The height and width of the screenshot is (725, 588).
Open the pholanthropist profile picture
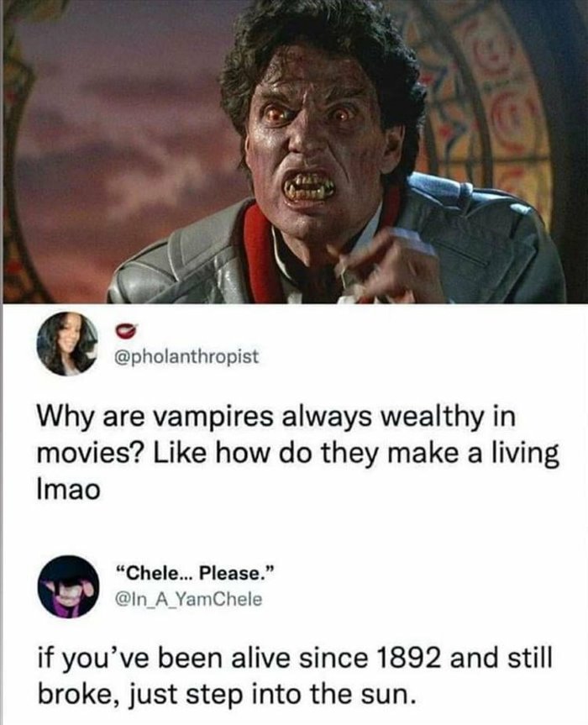point(67,344)
